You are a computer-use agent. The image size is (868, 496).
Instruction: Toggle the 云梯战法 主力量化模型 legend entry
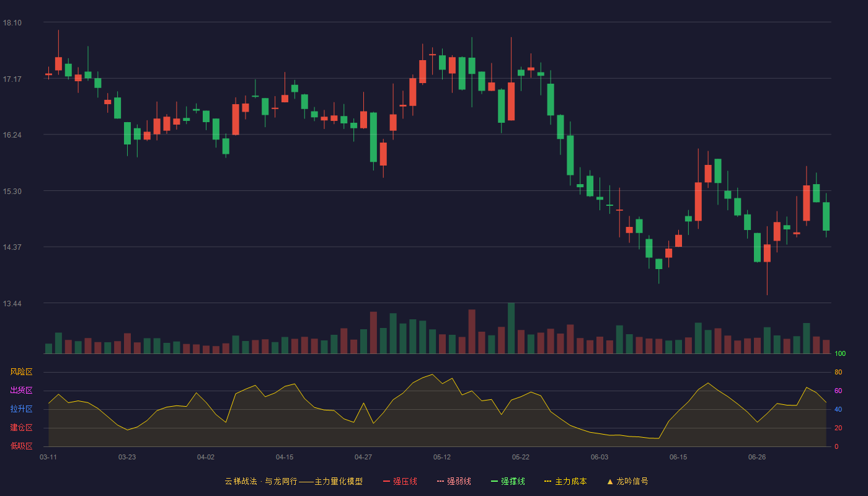293,481
